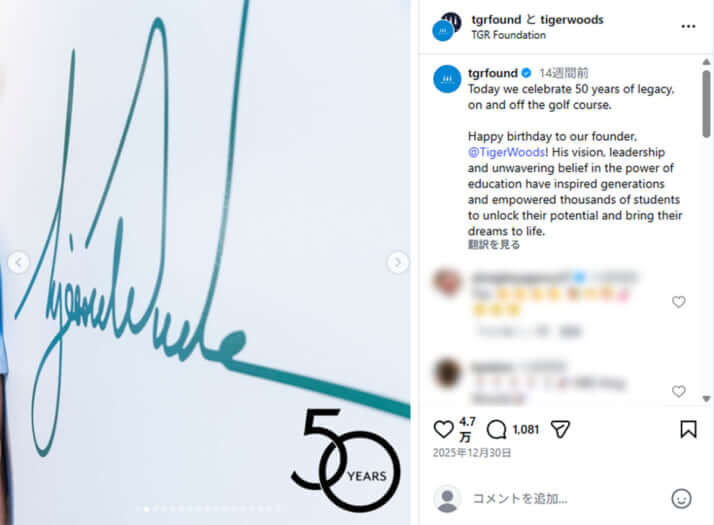Open emoji picker in comment box
The height and width of the screenshot is (525, 714).
pyautogui.click(x=681, y=499)
